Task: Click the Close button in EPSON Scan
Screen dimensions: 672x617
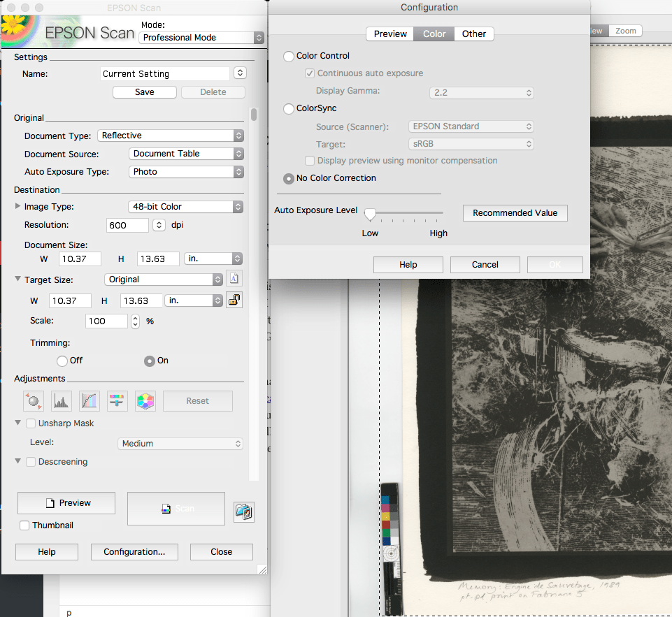Action: point(221,552)
